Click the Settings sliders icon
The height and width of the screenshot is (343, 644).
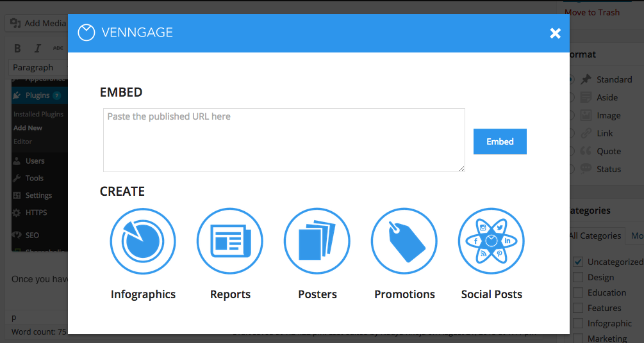pyautogui.click(x=17, y=195)
